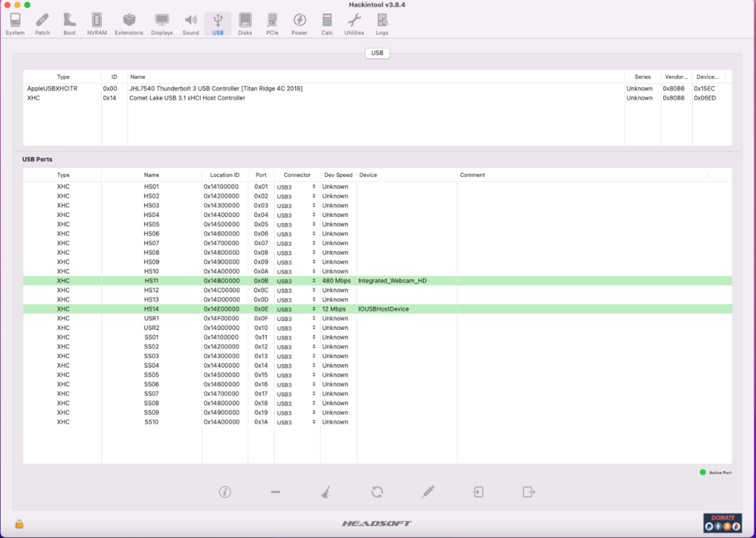Click the export icon in the bottom toolbar

coord(529,492)
